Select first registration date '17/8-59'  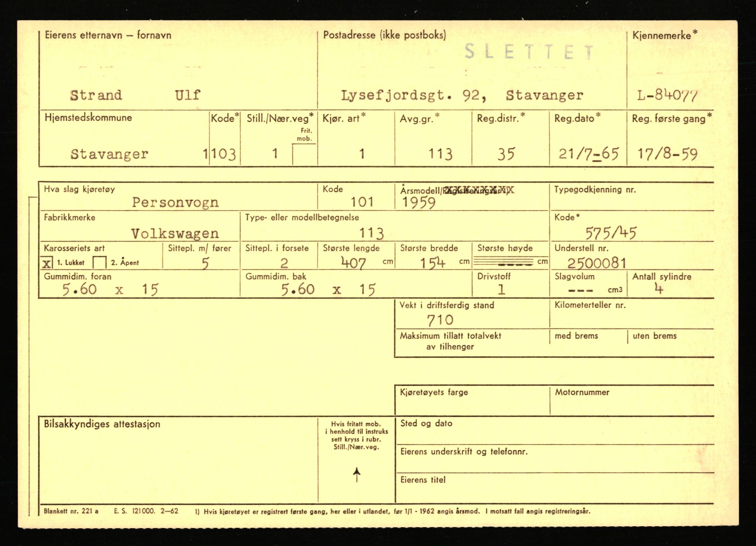pyautogui.click(x=667, y=154)
